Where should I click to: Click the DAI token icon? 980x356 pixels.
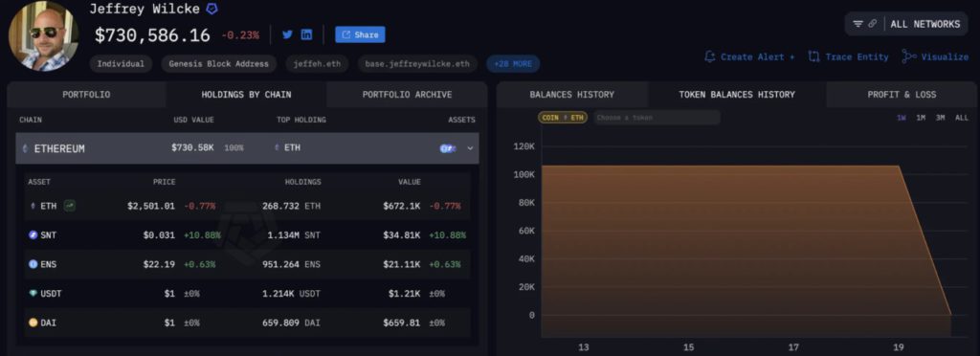33,323
